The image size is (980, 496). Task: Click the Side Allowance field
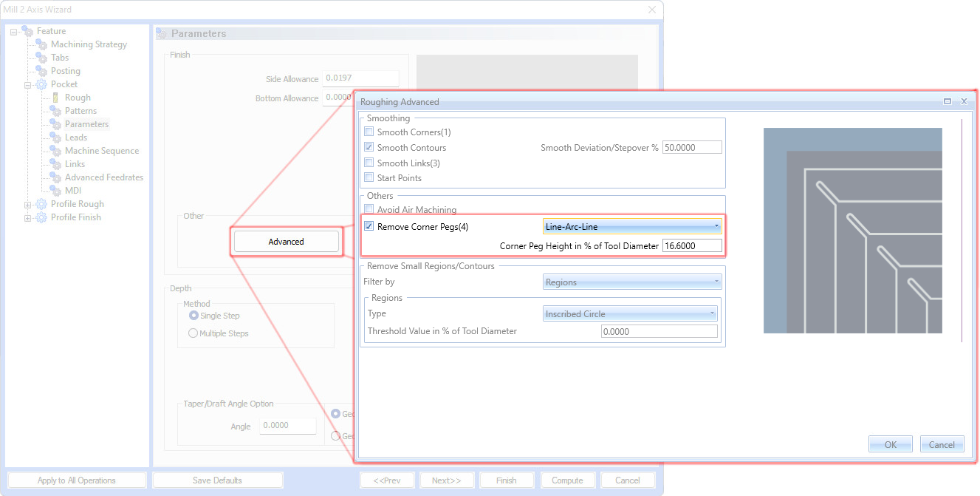click(x=360, y=79)
